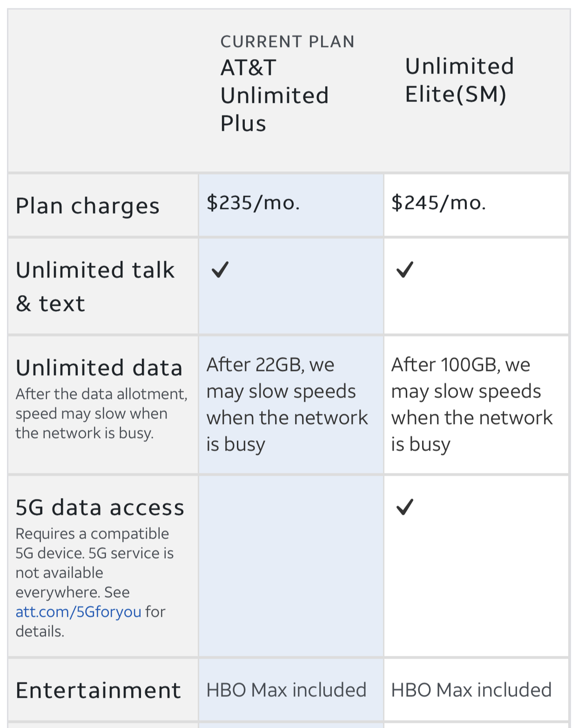
Task: Click the Plan charges row label
Action: pyautogui.click(x=87, y=206)
